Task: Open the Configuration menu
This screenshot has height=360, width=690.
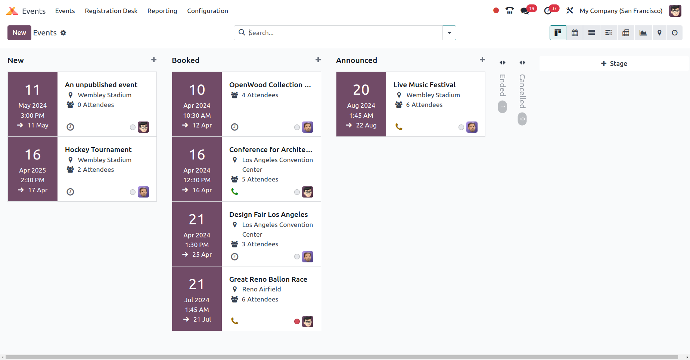Action: click(208, 11)
